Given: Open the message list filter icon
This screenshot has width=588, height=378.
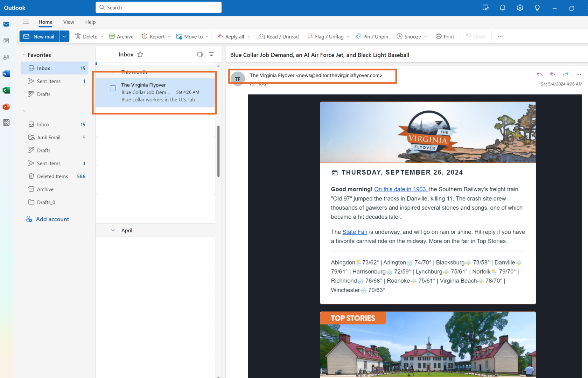Looking at the screenshot, I should click(211, 54).
